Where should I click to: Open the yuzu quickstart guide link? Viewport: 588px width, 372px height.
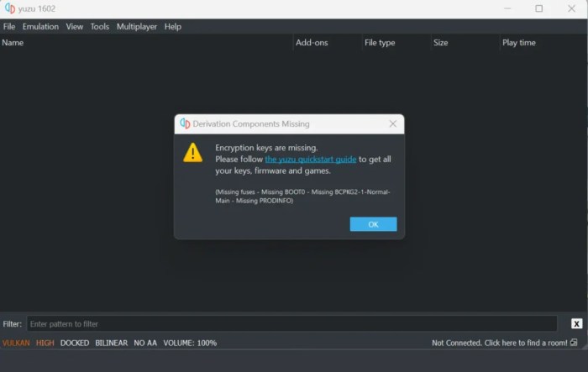(311, 160)
